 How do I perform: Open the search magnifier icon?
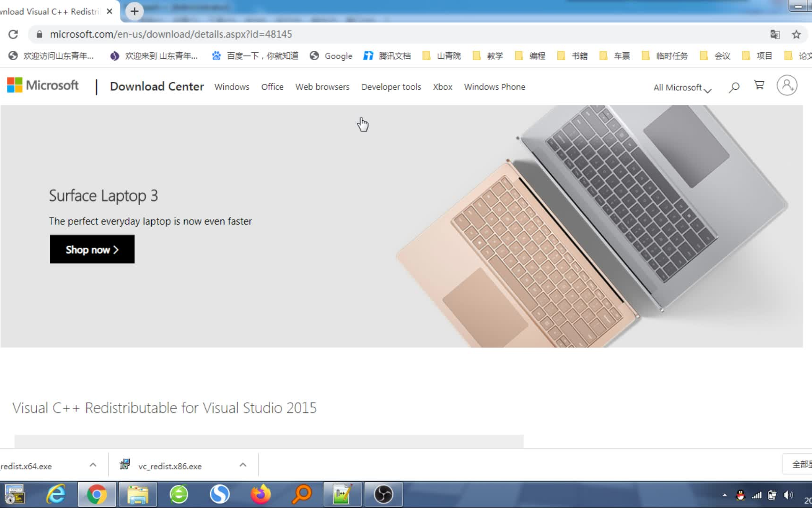[x=734, y=87]
